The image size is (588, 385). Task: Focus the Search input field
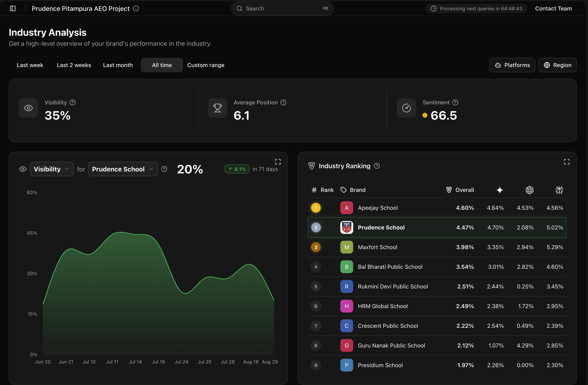tap(282, 8)
